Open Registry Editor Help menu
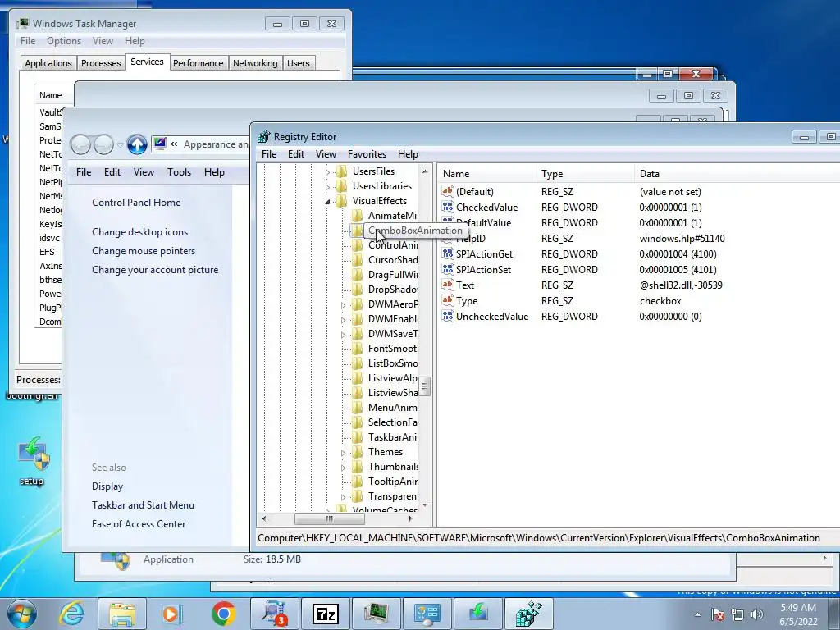The width and height of the screenshot is (840, 630). click(x=408, y=153)
